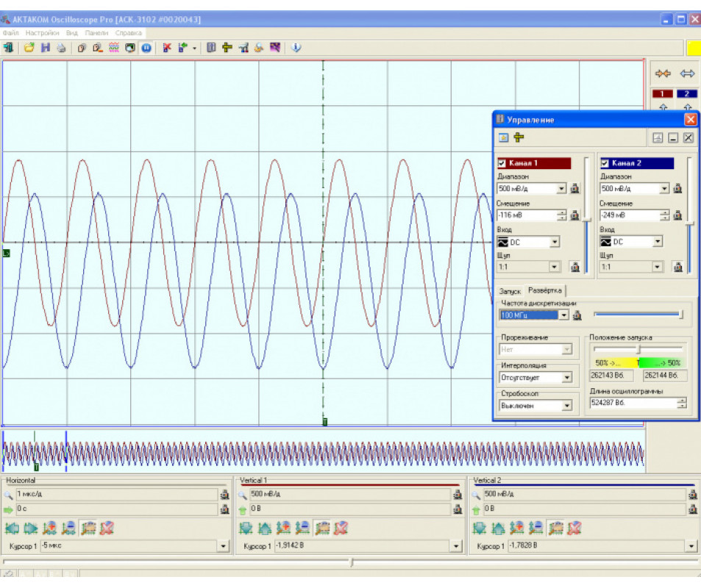Expand the 100 МГц sampling frequency dropdown
This screenshot has height=588, width=701.
click(563, 315)
